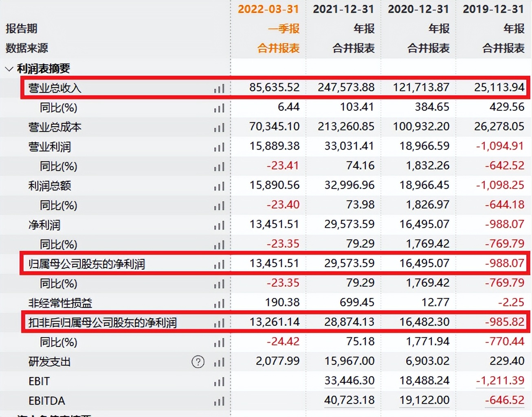Open the chart icon for EBIT

point(219,382)
